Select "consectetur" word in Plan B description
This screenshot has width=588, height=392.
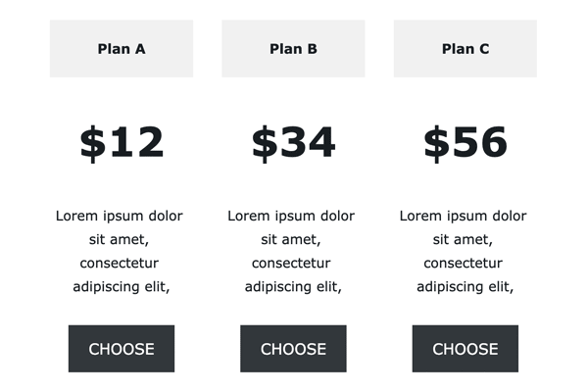291,263
